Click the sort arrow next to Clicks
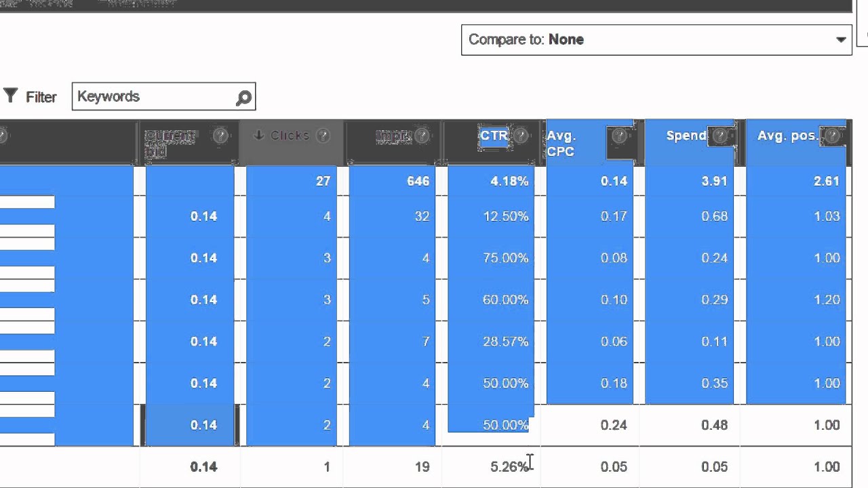The height and width of the screenshot is (488, 868). coord(258,136)
